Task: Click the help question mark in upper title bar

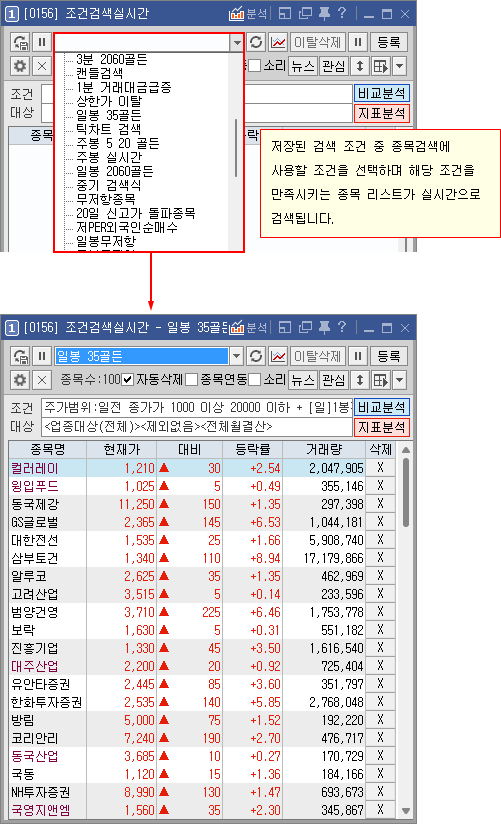Action: [x=342, y=13]
